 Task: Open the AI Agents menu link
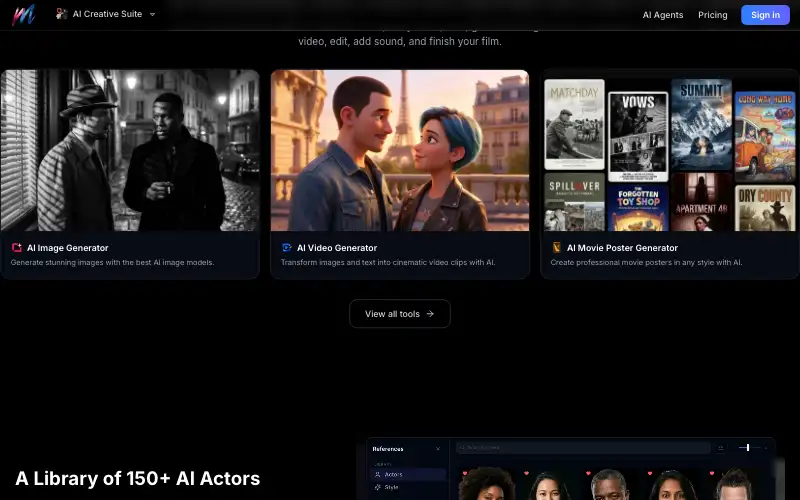(662, 15)
